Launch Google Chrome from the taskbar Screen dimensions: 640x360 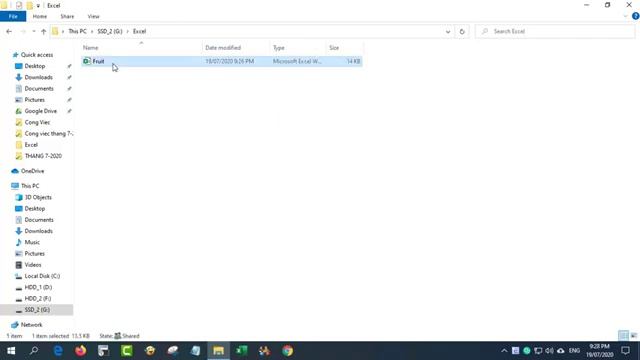point(287,351)
